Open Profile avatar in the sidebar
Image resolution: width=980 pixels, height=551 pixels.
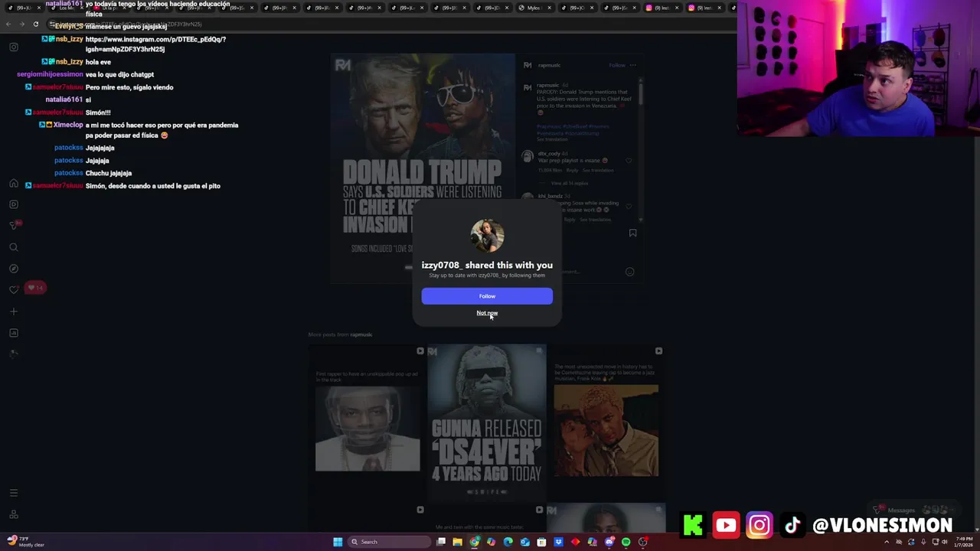click(14, 354)
